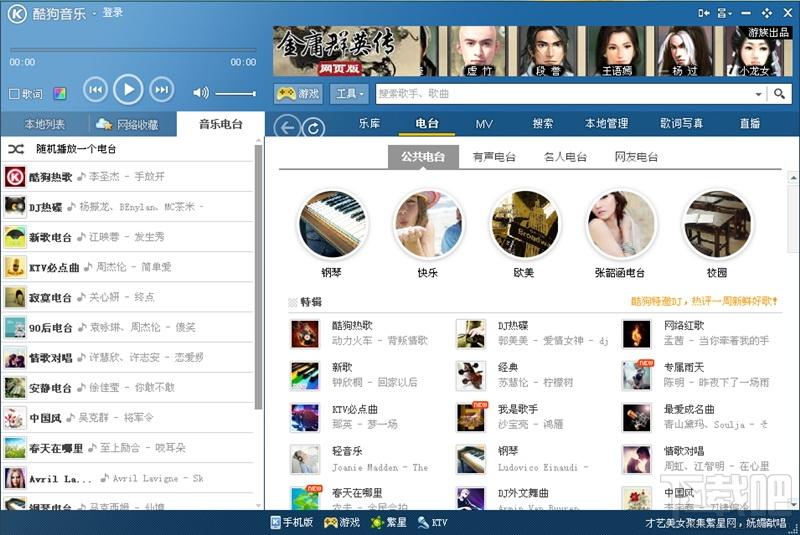Open the 工具 tools dropdown

click(349, 94)
